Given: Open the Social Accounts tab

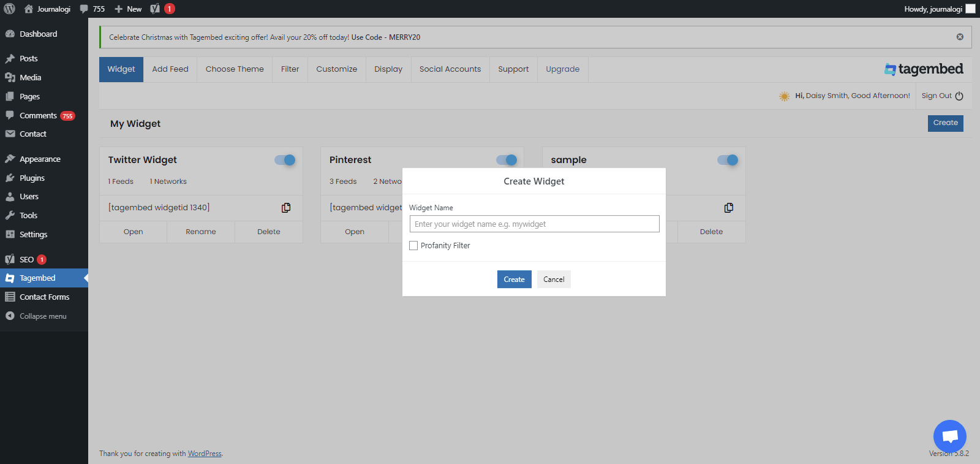Looking at the screenshot, I should click(x=450, y=69).
